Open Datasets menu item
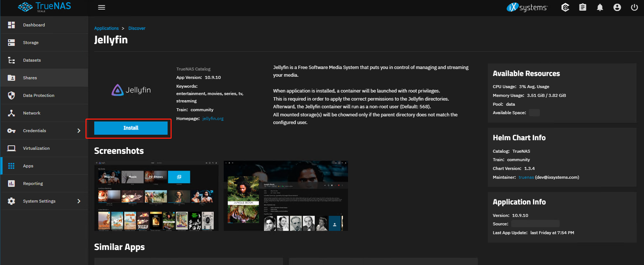 point(44,60)
